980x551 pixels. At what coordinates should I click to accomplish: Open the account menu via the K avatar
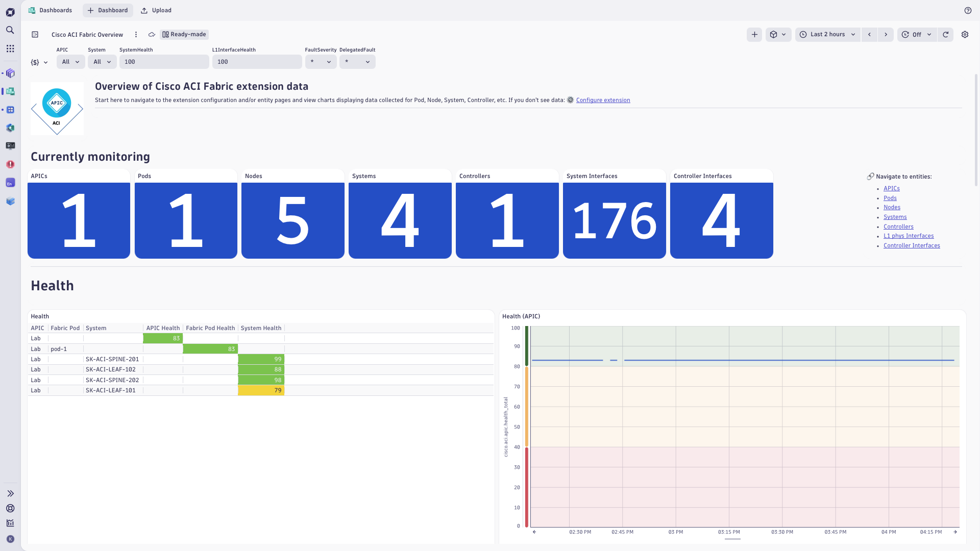coord(10,539)
